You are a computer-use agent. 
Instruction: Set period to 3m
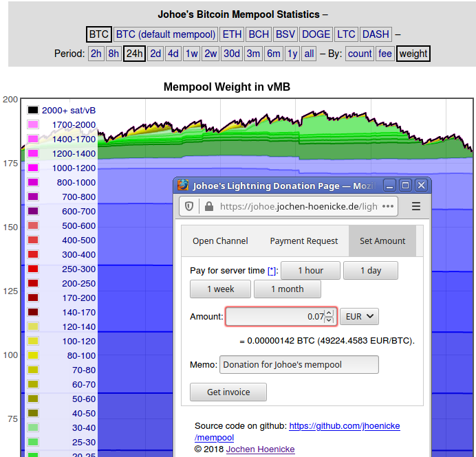coord(253,54)
